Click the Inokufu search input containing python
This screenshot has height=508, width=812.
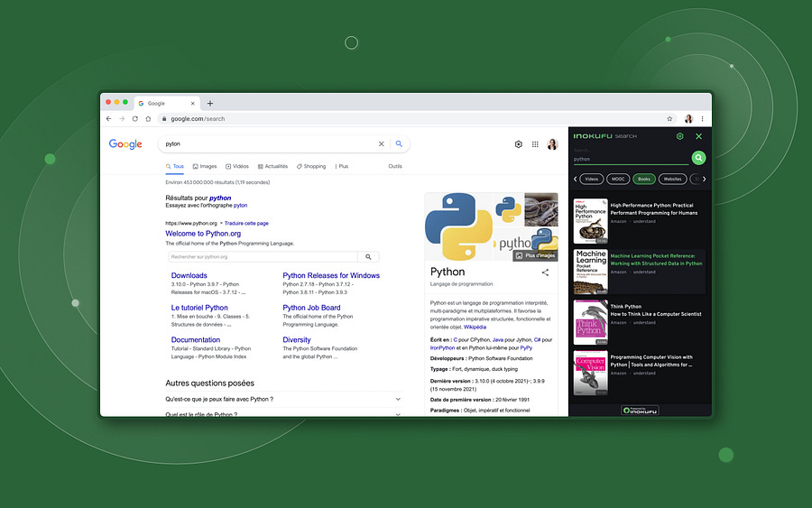point(631,159)
